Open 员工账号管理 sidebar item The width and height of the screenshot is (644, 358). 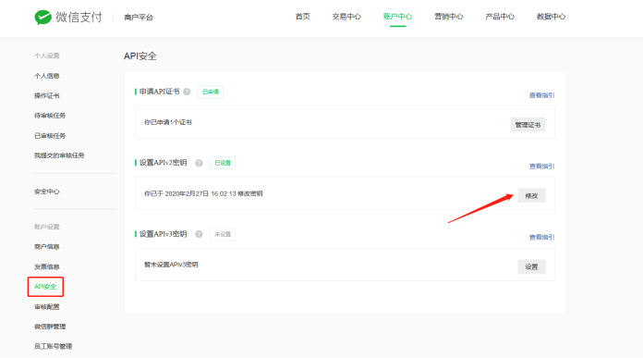pos(54,346)
